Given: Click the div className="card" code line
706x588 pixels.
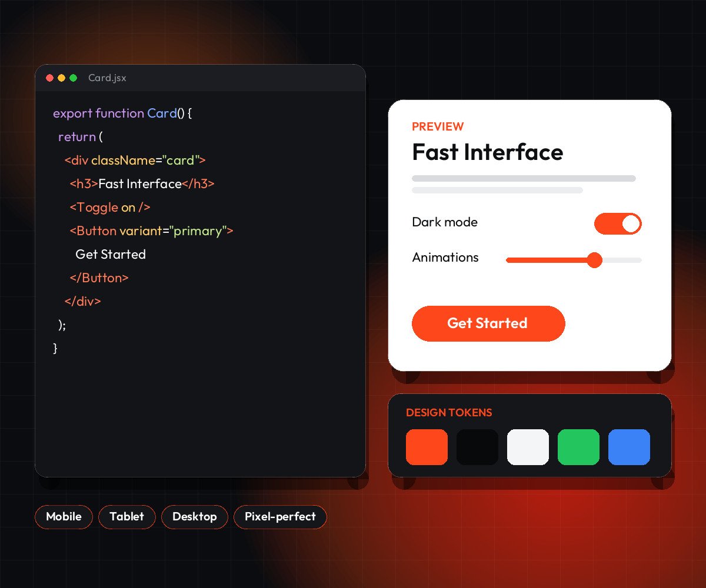Looking at the screenshot, I should (135, 160).
